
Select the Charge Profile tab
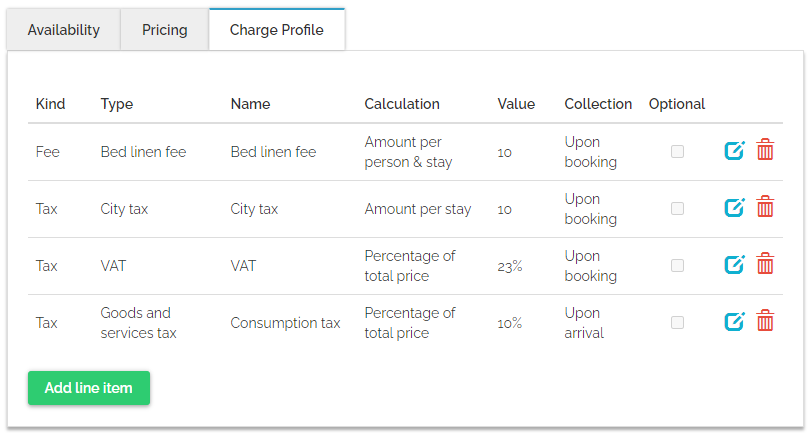click(x=277, y=30)
